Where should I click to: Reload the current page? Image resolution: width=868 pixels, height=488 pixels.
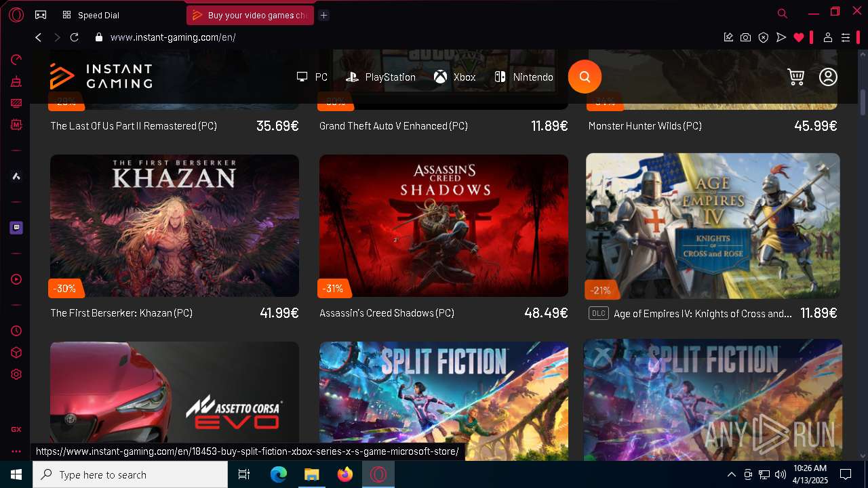[x=75, y=37]
